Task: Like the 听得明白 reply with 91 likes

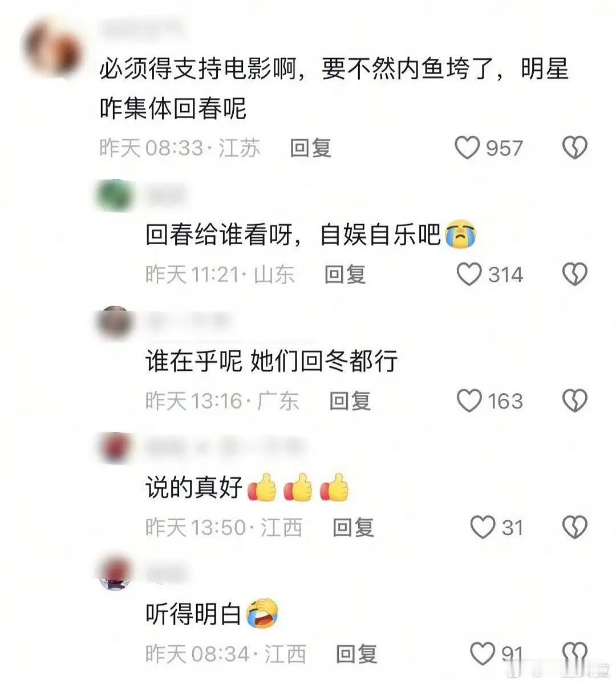Action: [483, 653]
